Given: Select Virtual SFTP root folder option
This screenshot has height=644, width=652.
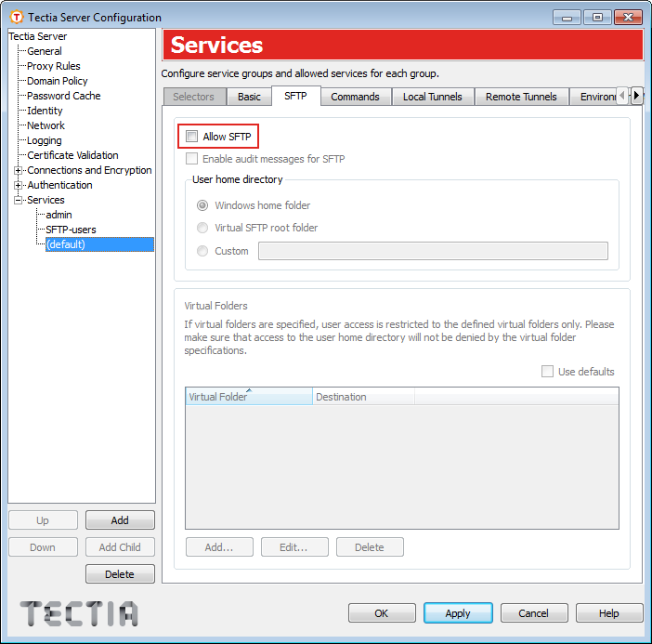Looking at the screenshot, I should coord(202,228).
